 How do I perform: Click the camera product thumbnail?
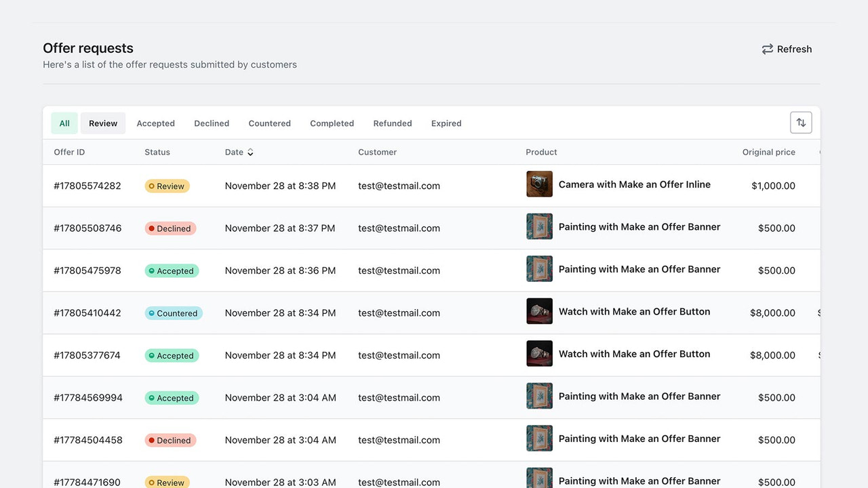pos(539,184)
